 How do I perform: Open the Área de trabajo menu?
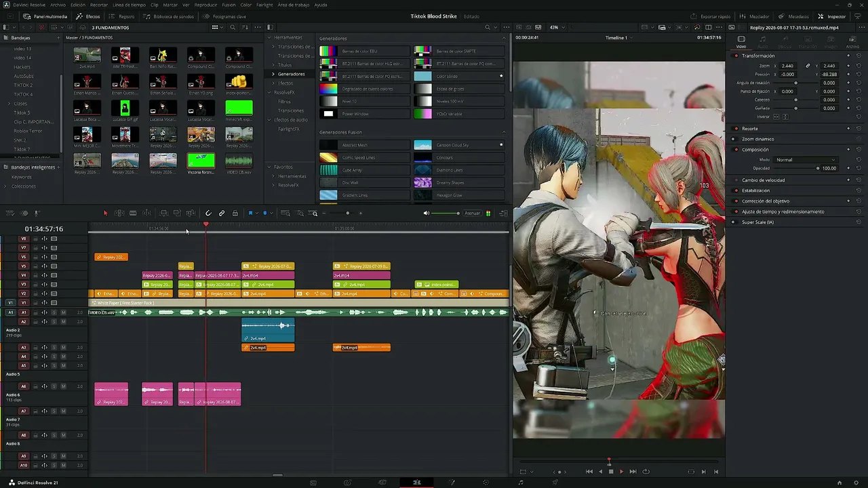294,5
